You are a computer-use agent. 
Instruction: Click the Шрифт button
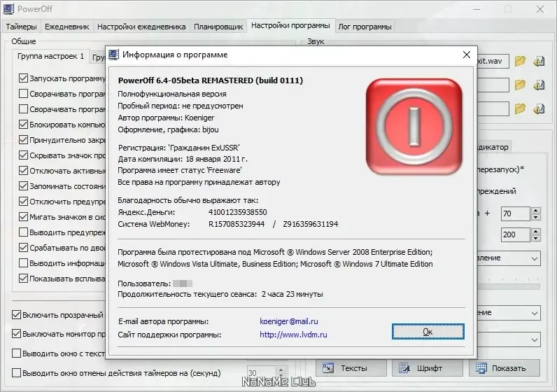click(x=428, y=368)
